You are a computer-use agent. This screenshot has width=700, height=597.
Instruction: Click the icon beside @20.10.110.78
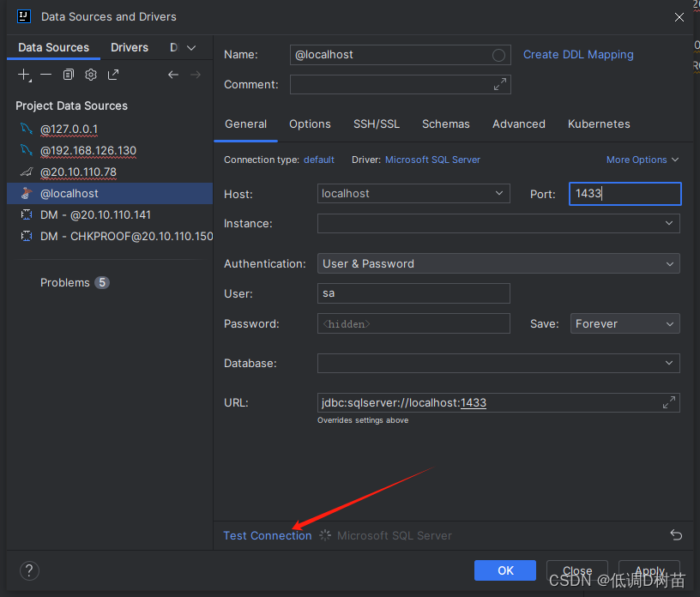coord(27,172)
